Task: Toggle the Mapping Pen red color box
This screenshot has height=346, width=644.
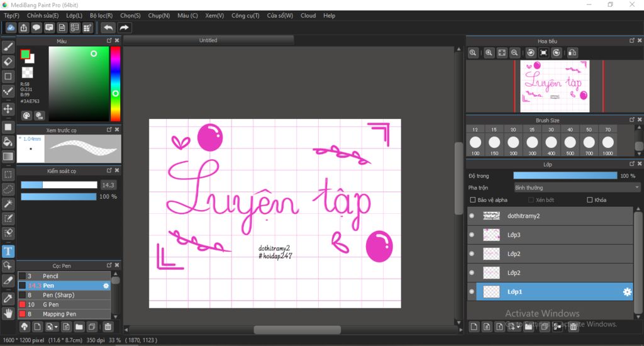Action: pyautogui.click(x=23, y=314)
